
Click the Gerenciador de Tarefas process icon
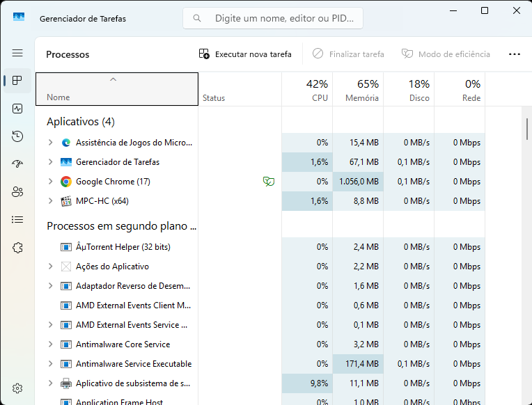[66, 162]
